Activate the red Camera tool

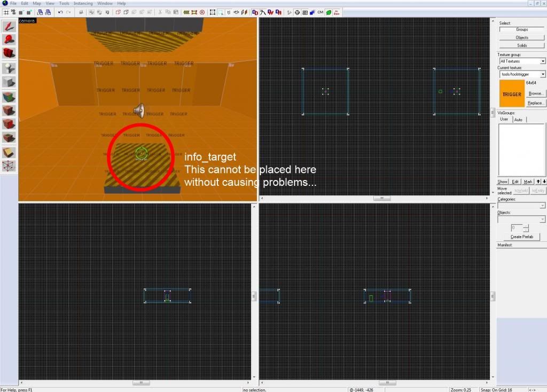pos(9,53)
